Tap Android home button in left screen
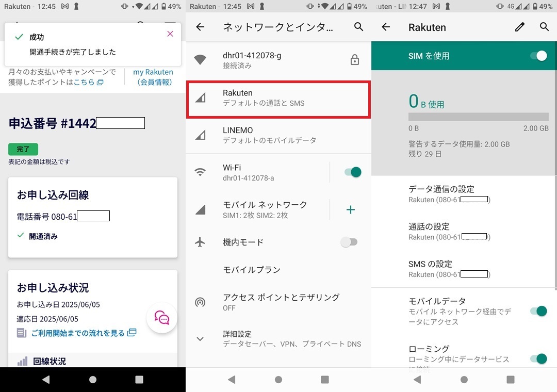The image size is (557, 392). pos(93,380)
